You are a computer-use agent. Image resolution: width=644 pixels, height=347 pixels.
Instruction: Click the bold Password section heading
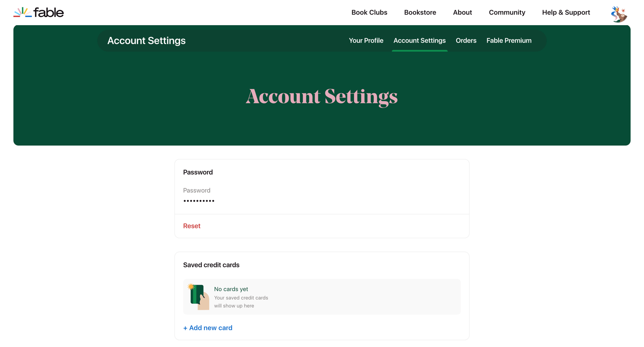(x=198, y=172)
